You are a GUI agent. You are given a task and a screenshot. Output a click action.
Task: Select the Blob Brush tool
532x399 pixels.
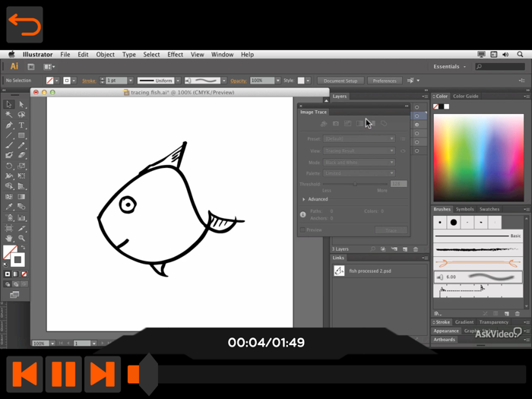click(x=9, y=155)
